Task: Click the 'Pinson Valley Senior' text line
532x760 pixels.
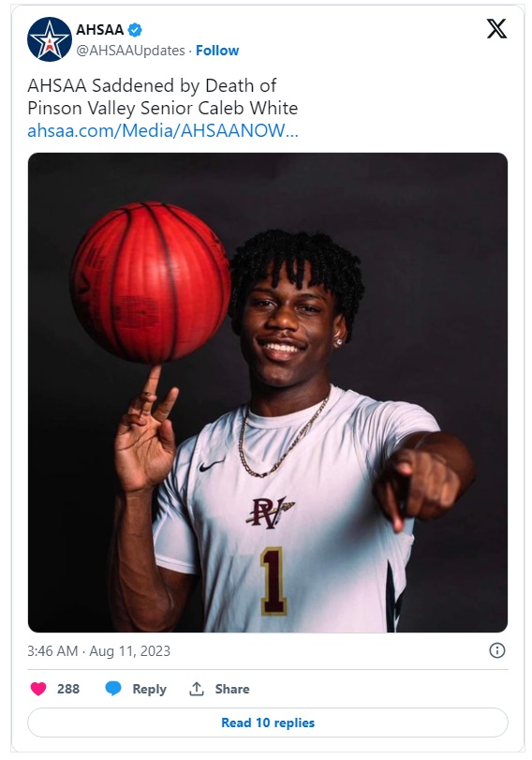Action: (111, 108)
